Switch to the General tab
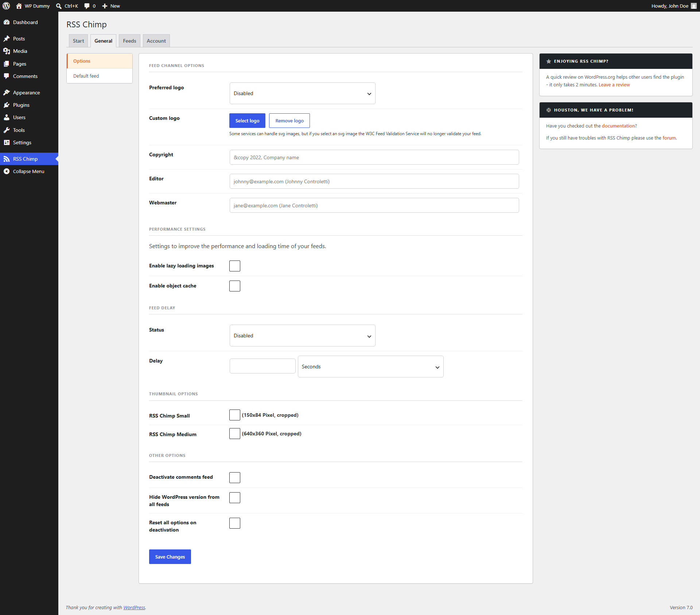This screenshot has height=615, width=700. [x=104, y=41]
